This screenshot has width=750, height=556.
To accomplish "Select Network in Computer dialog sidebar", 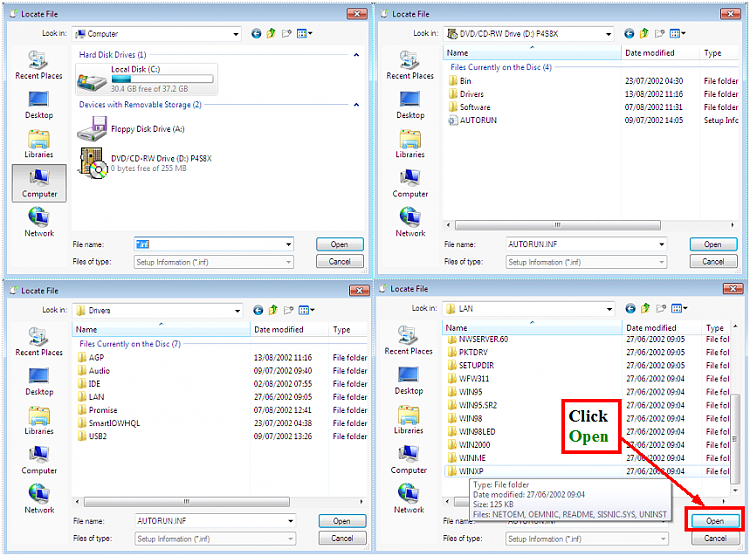I will 39,222.
